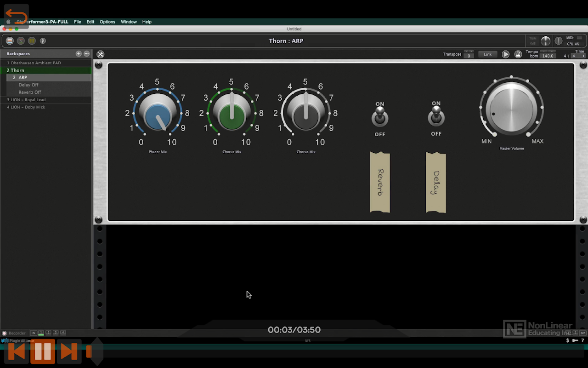Click the Master Volume knob
Viewport: 588px width, 368px height.
[511, 109]
